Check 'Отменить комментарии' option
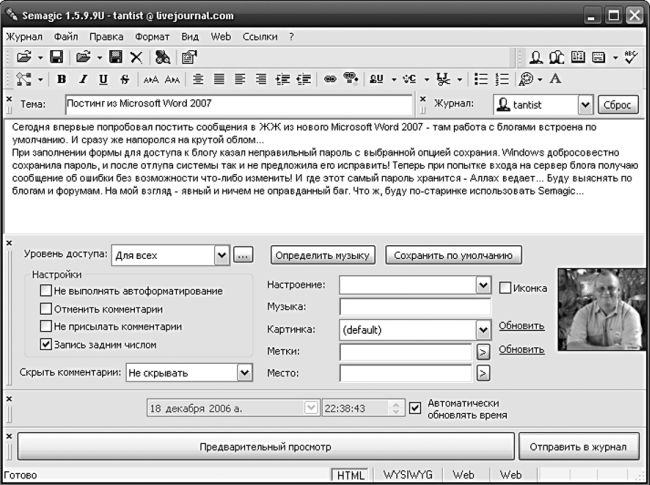 pos(46,308)
